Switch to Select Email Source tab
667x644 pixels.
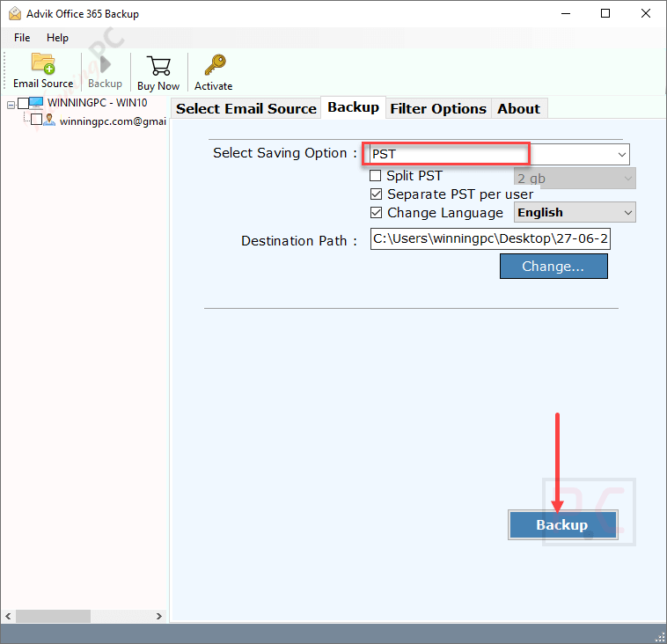246,109
